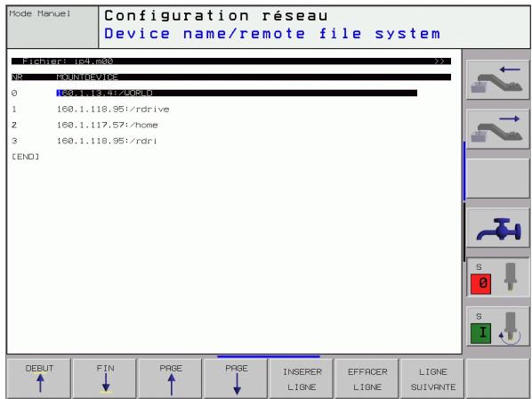
Task: Click the Mode Manuel label
Action: (x=40, y=13)
